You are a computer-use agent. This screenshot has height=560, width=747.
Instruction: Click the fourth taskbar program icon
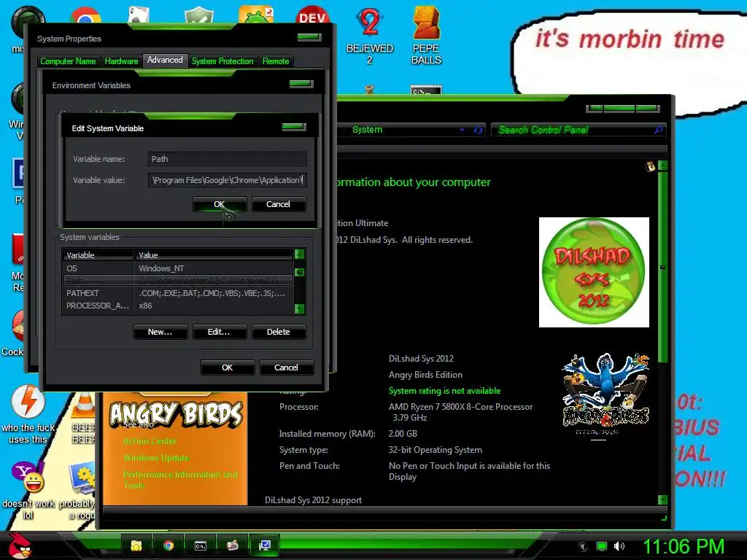[x=233, y=545]
